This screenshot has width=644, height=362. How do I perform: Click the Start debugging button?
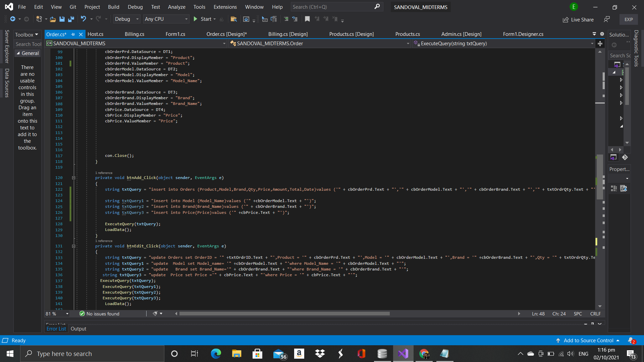[x=202, y=19]
